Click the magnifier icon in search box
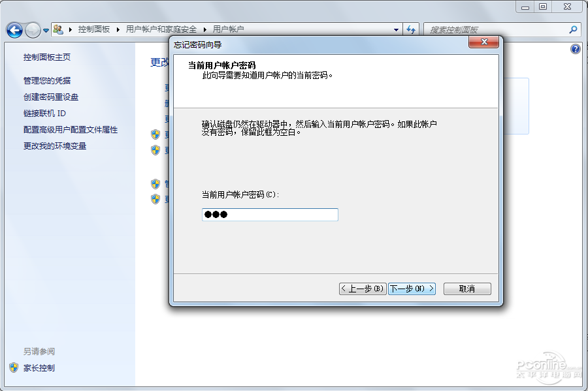Viewport: 588px width, 391px height. 573,29
